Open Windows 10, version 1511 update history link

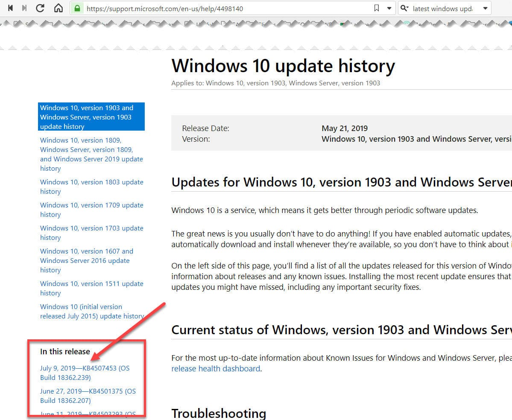[91, 289]
